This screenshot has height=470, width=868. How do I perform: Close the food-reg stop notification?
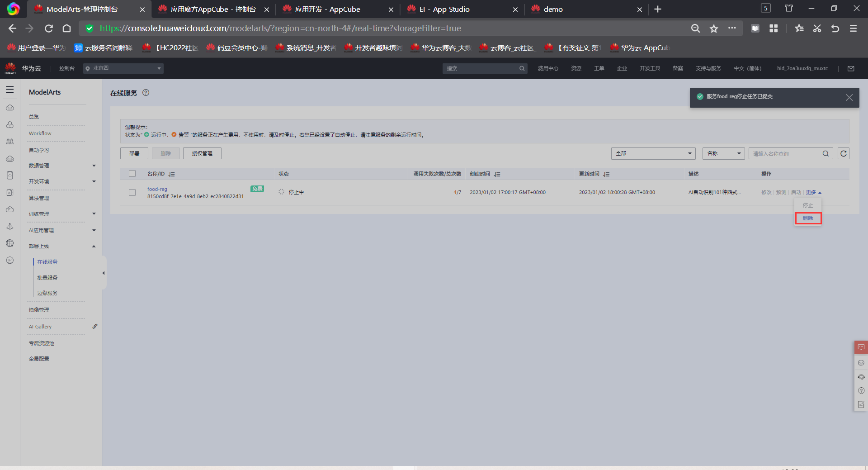849,97
